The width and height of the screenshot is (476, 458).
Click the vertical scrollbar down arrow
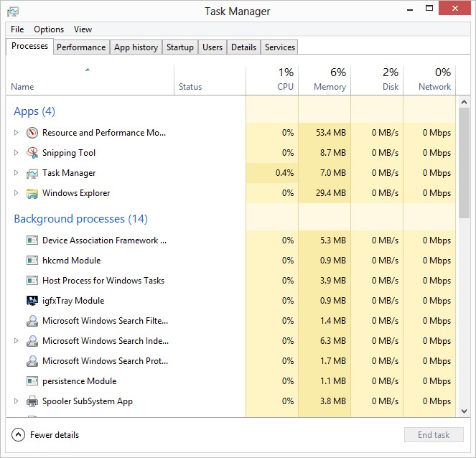click(x=464, y=411)
